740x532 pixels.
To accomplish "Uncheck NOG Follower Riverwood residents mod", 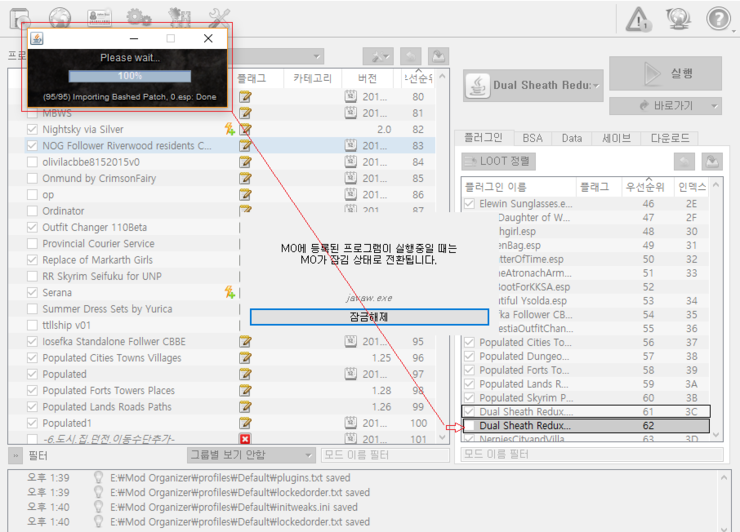I will pos(32,145).
